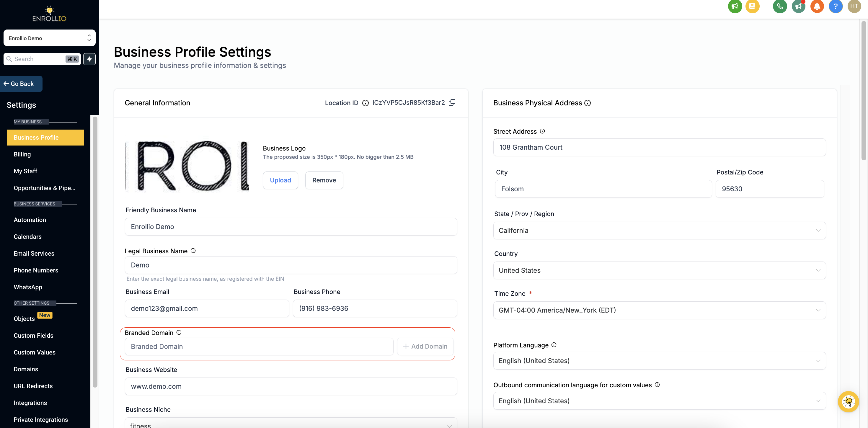Open Integrations settings
Viewport: 868px width, 428px height.
(x=30, y=403)
